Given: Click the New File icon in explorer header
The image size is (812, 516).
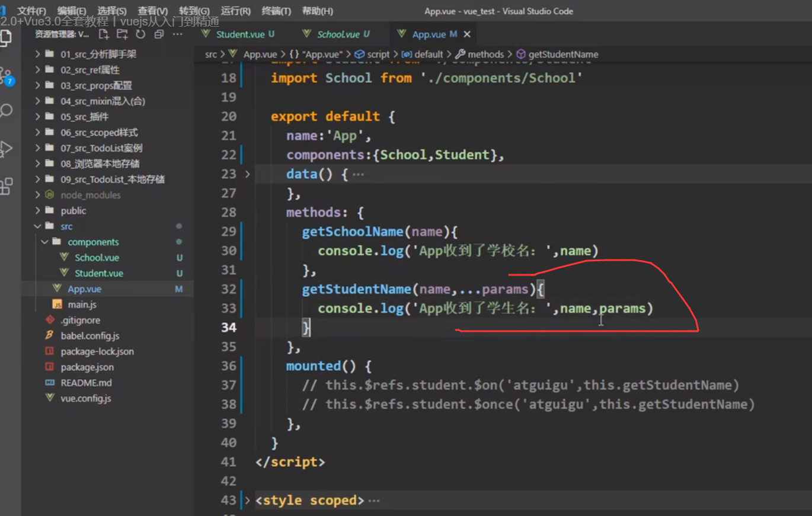Looking at the screenshot, I should (x=104, y=34).
